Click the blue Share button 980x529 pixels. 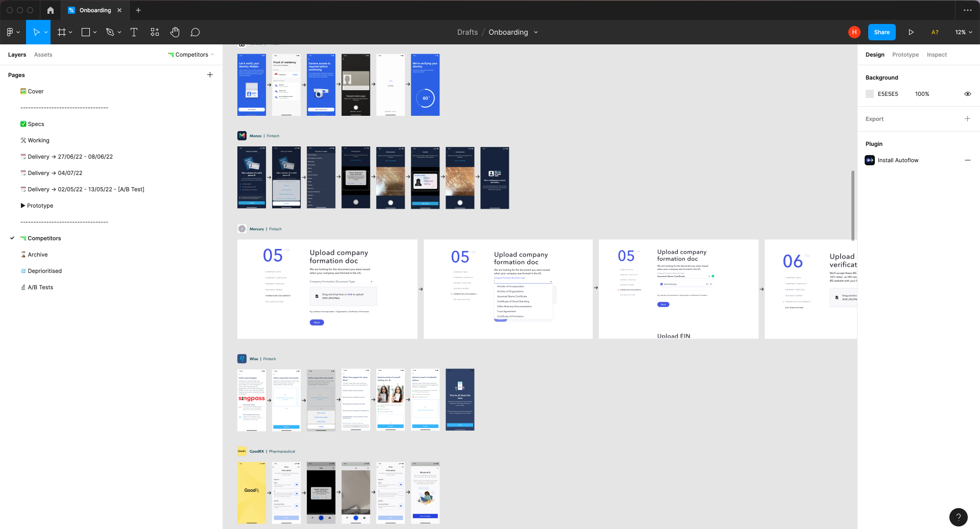881,32
